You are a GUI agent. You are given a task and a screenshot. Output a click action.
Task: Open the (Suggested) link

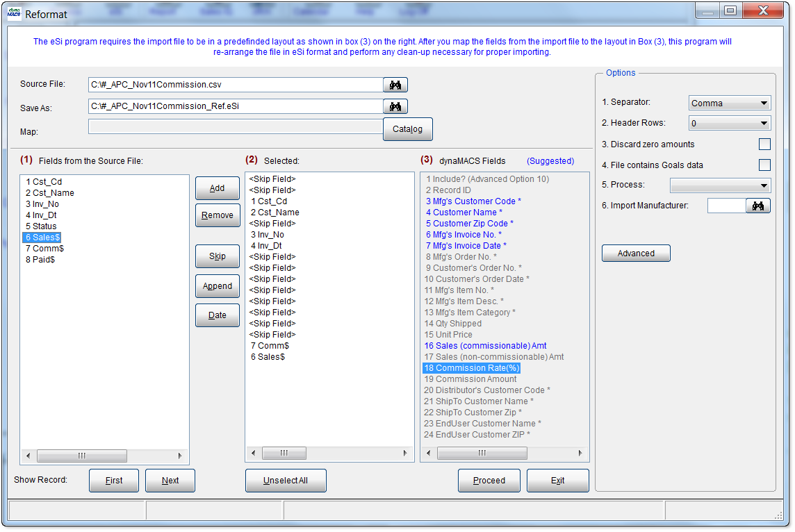tap(550, 161)
